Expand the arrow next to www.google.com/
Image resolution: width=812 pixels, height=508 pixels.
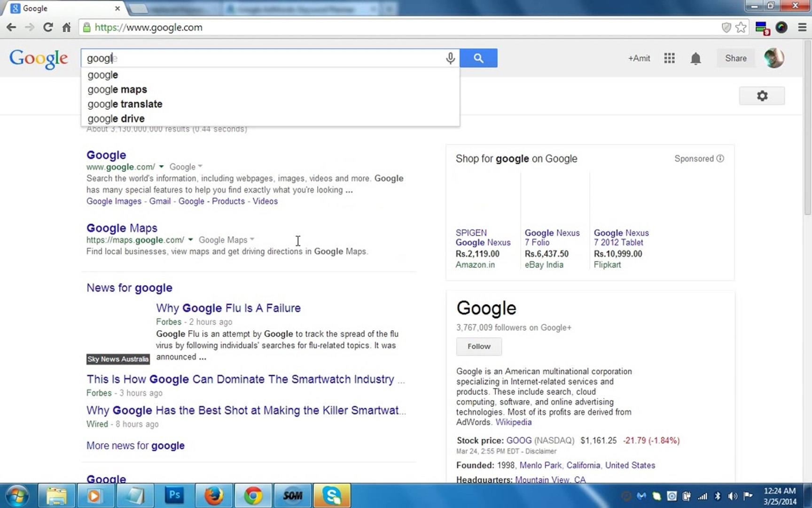pyautogui.click(x=161, y=167)
